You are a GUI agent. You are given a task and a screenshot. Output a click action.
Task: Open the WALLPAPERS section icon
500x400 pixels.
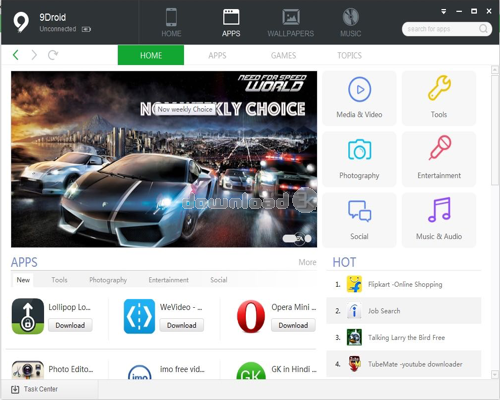click(x=291, y=17)
